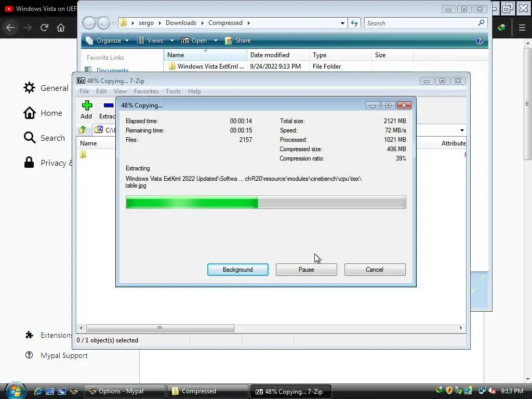Click the Views button icon in Explorer
Screen dimensions: 532x399
pos(140,41)
